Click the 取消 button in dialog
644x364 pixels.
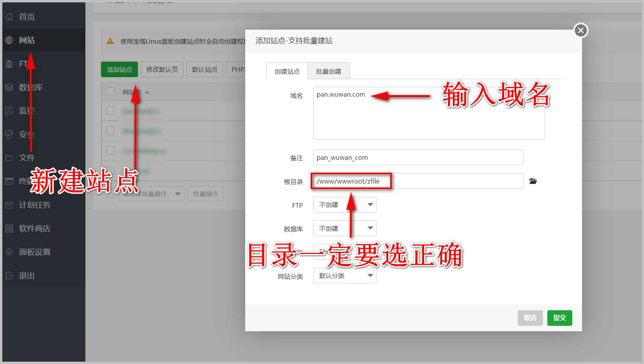coord(530,318)
